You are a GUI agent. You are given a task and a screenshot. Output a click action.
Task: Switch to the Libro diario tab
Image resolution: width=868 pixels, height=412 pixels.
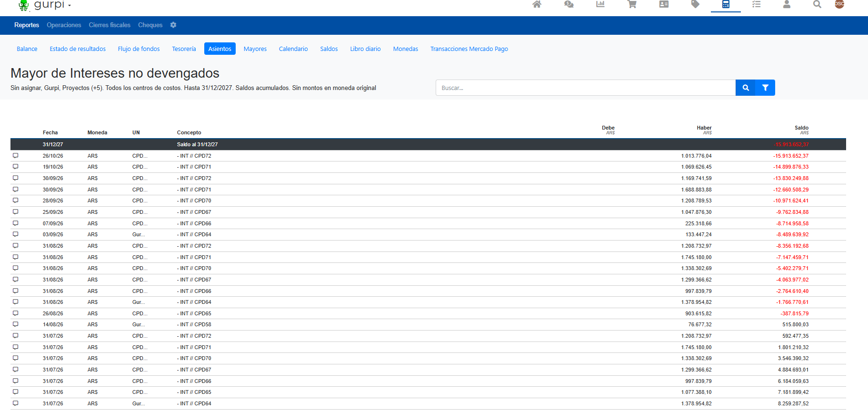point(365,49)
